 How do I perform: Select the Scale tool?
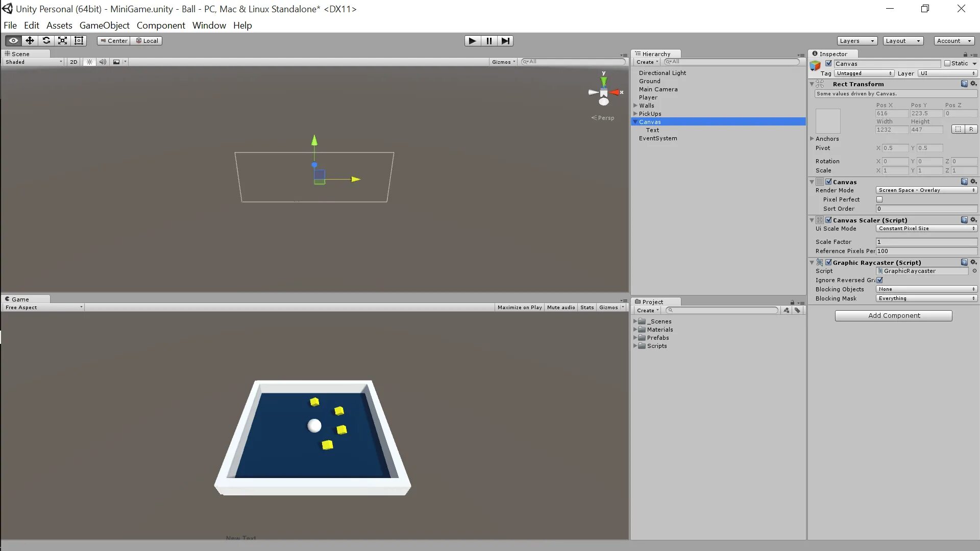click(x=62, y=41)
